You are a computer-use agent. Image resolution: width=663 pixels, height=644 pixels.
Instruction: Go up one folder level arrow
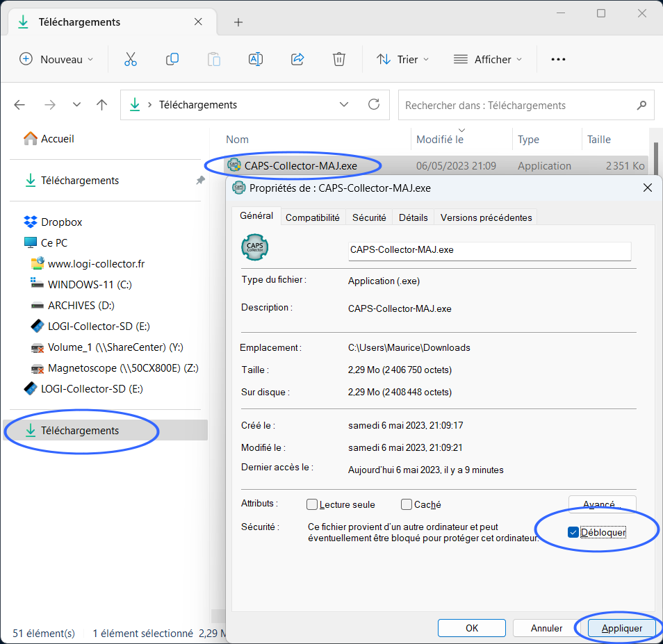click(101, 105)
